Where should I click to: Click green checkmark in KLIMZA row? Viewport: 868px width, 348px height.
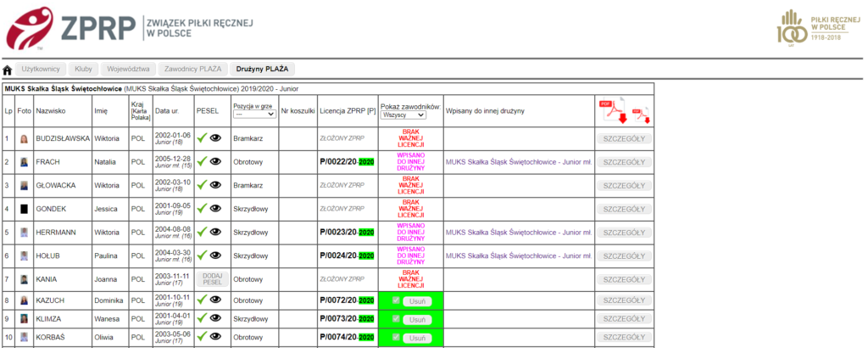(x=202, y=318)
